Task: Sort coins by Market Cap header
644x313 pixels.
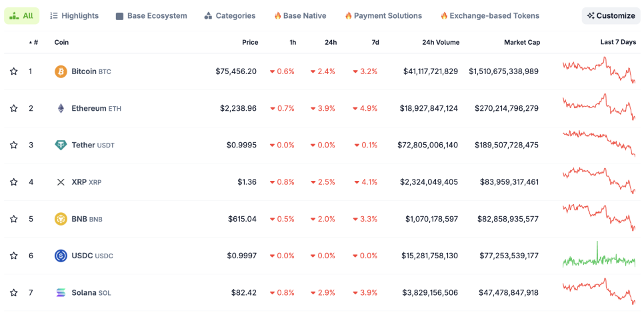Action: tap(522, 42)
